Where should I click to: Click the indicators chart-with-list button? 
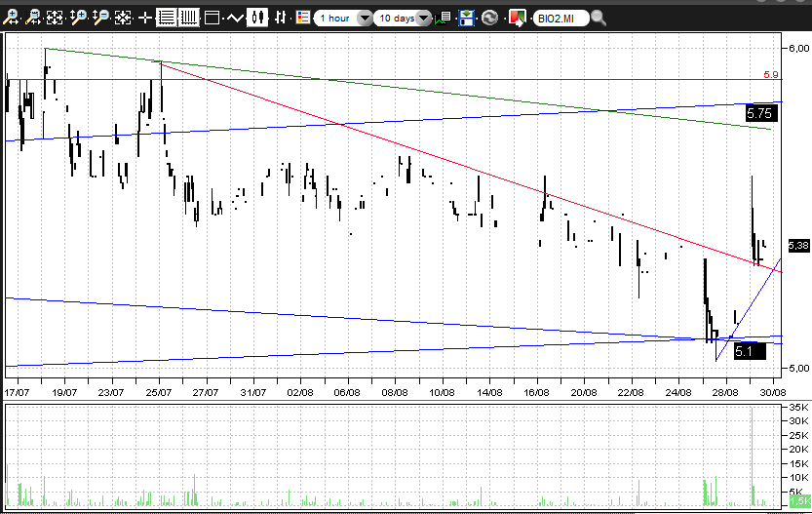coord(444,18)
